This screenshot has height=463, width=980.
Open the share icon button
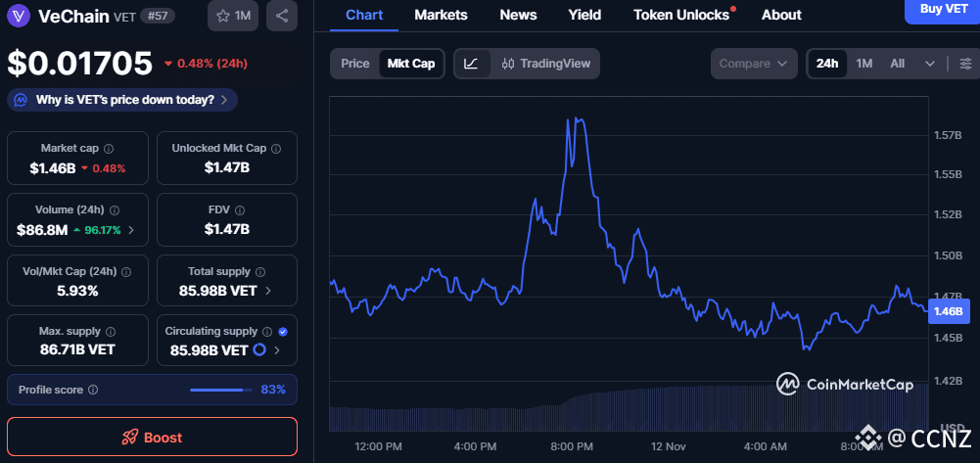[x=282, y=17]
